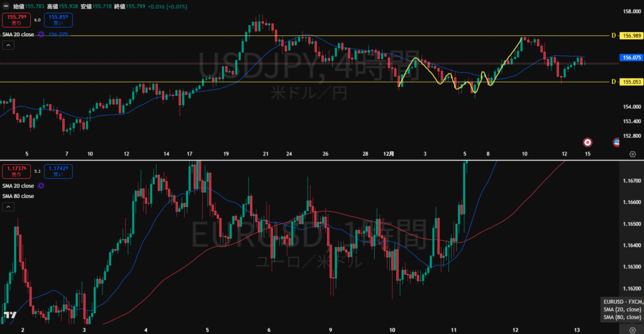
Task: Select the yellow 156.989 horizontal line price label
Action: (x=630, y=36)
